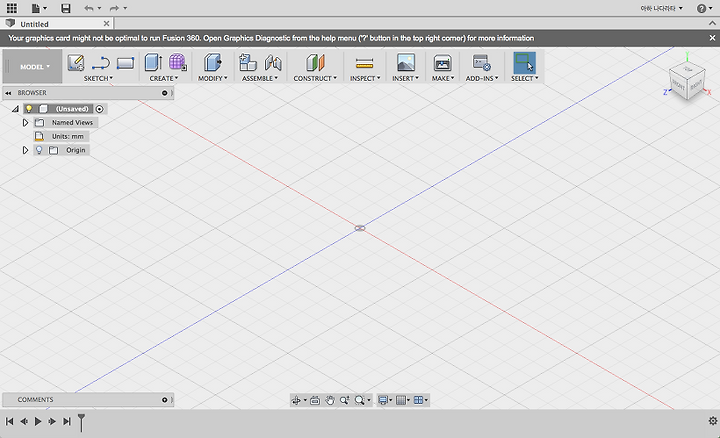Activate the Zoom tool
Viewport: 720px width, 438px height.
pos(344,400)
